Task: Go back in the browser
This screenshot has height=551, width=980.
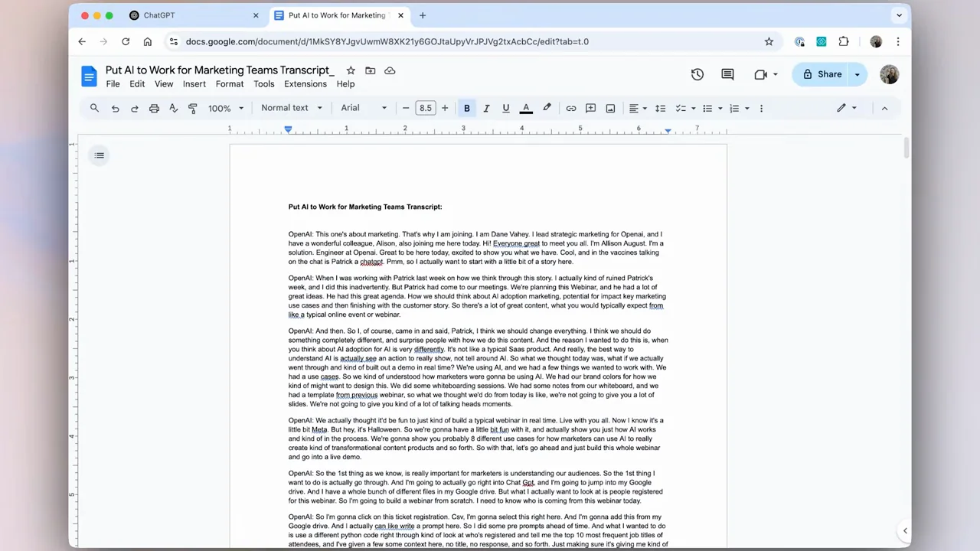Action: coord(82,41)
